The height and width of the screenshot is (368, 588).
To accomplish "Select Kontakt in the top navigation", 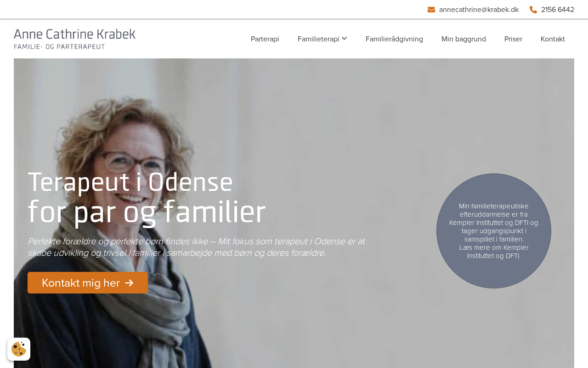I will point(553,39).
